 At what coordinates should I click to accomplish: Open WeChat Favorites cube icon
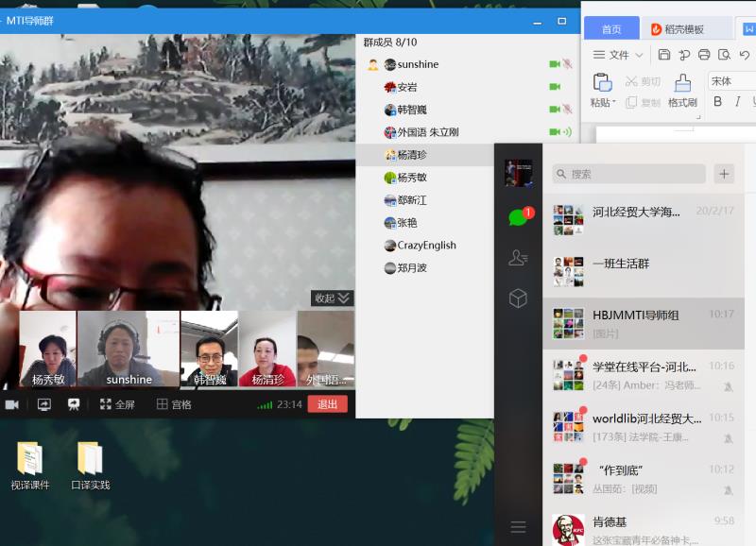[518, 299]
